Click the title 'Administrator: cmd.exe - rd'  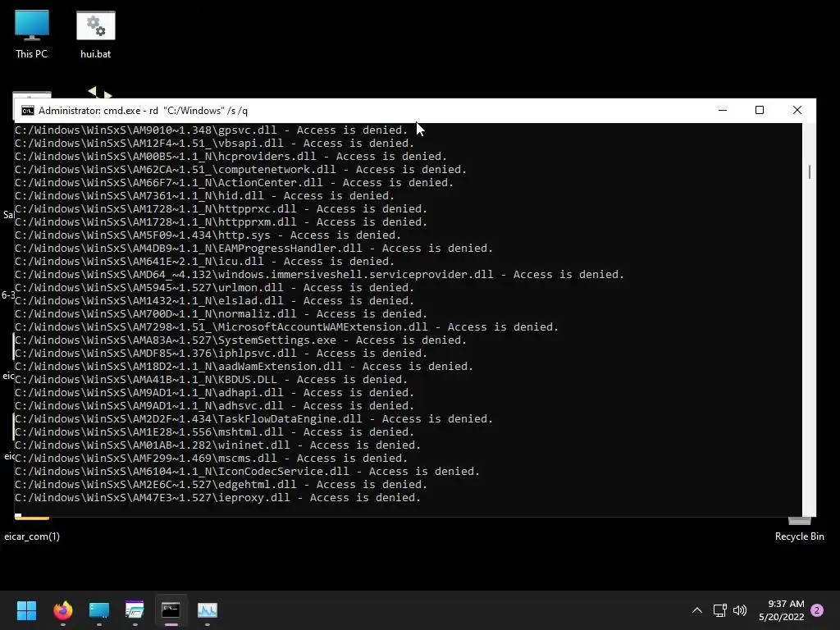click(x=98, y=111)
